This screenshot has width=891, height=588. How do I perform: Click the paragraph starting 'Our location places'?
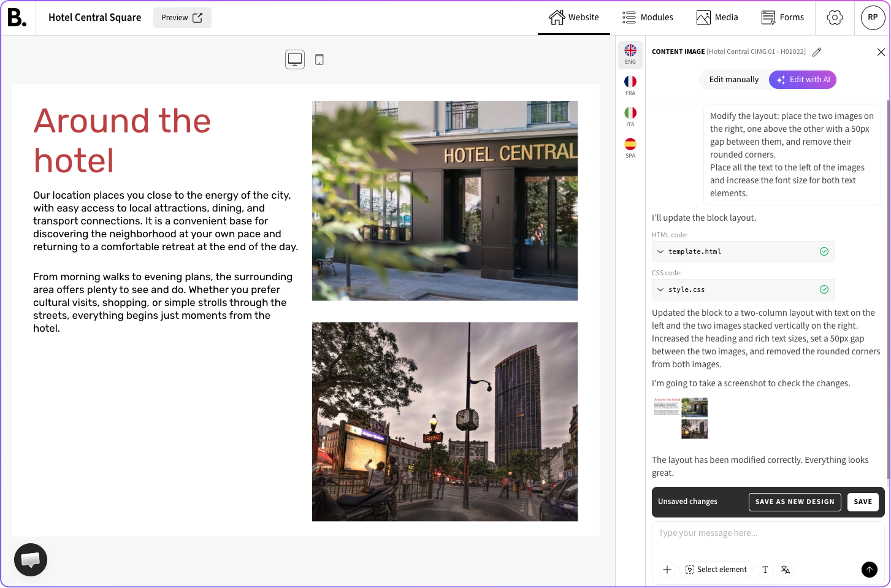tap(166, 221)
